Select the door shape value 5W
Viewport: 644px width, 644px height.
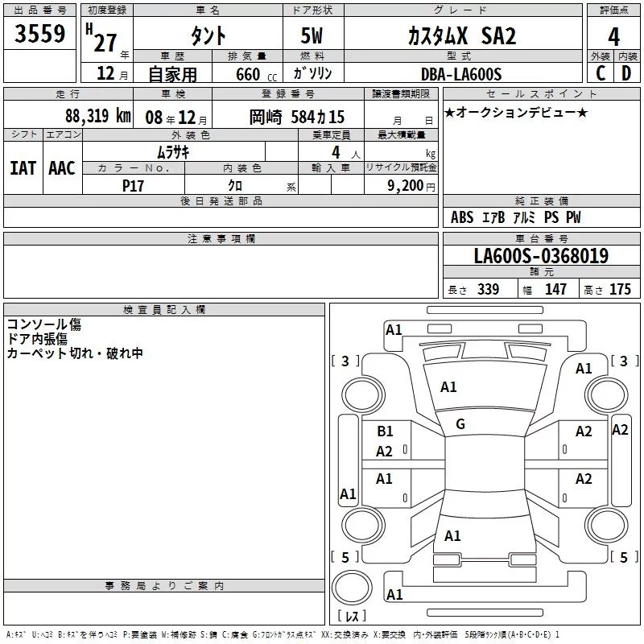click(x=312, y=35)
